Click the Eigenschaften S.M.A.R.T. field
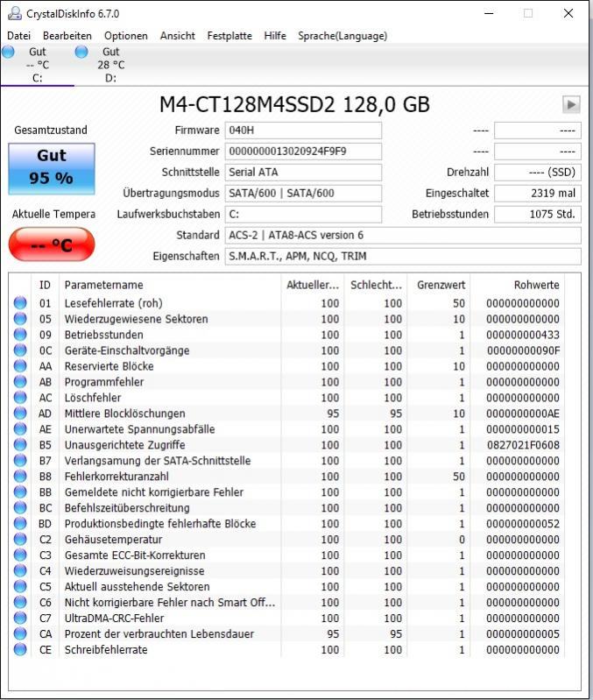The height and width of the screenshot is (700, 593). pyautogui.click(x=403, y=256)
